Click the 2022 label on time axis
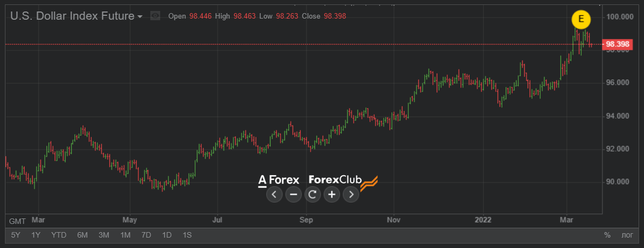644x248 pixels. (483, 220)
